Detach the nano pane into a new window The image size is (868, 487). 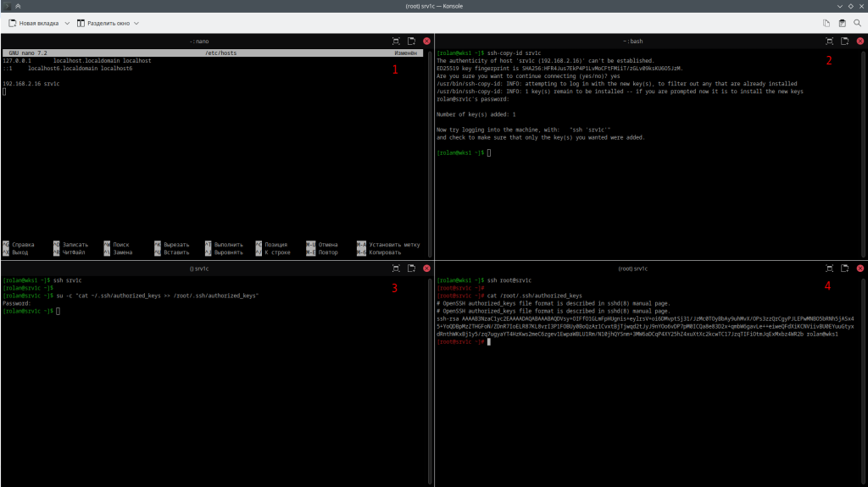coord(411,41)
